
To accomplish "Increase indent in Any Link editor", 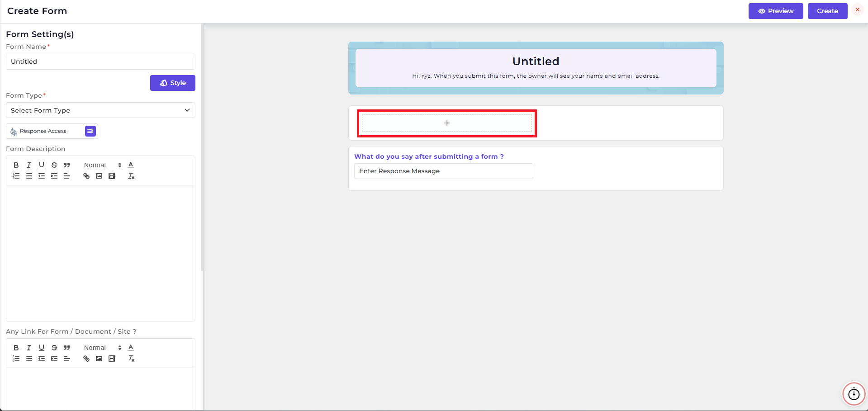I will [54, 359].
